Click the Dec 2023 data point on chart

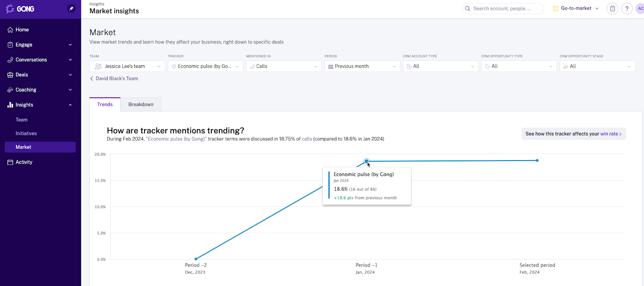(x=196, y=259)
